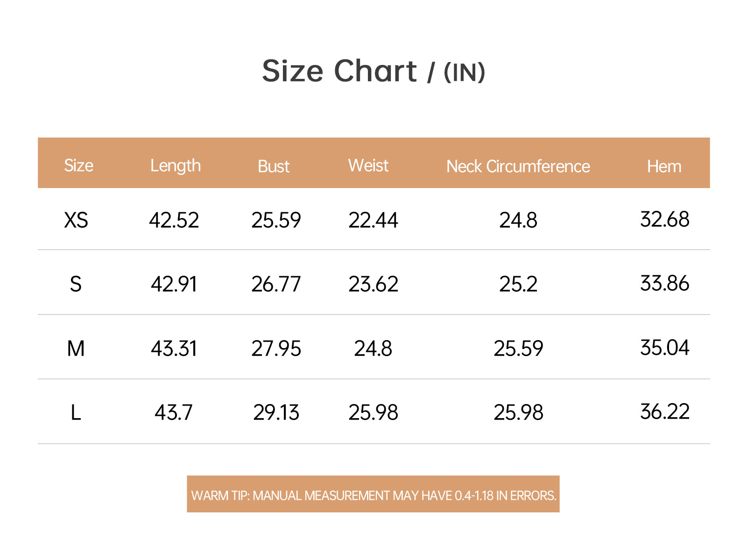747x560 pixels.
Task: Click the L size row label
Action: (x=76, y=413)
